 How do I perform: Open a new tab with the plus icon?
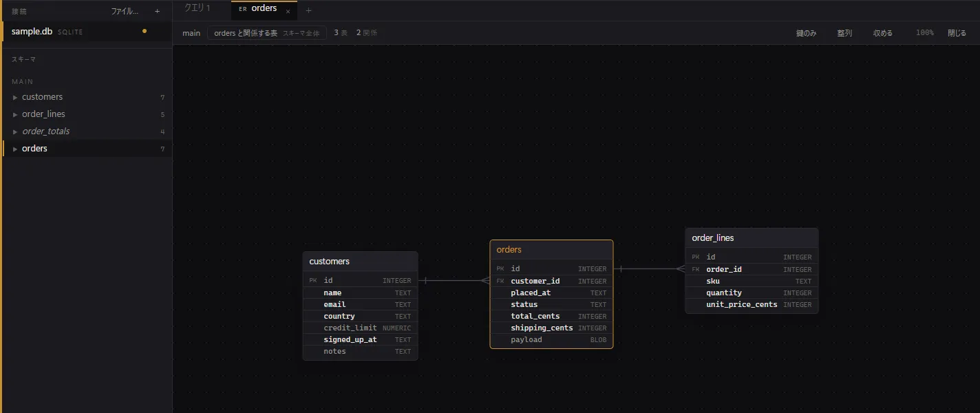pos(308,10)
